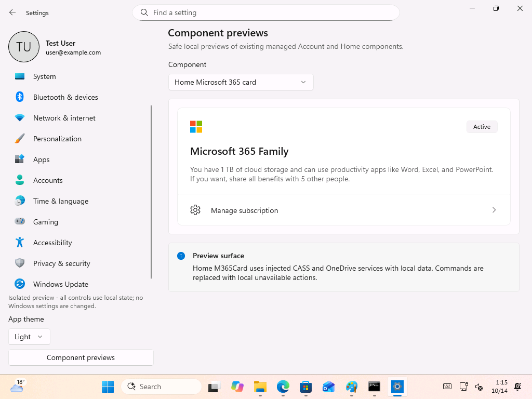Click the Accounts person icon
532x399 pixels.
coord(20,180)
